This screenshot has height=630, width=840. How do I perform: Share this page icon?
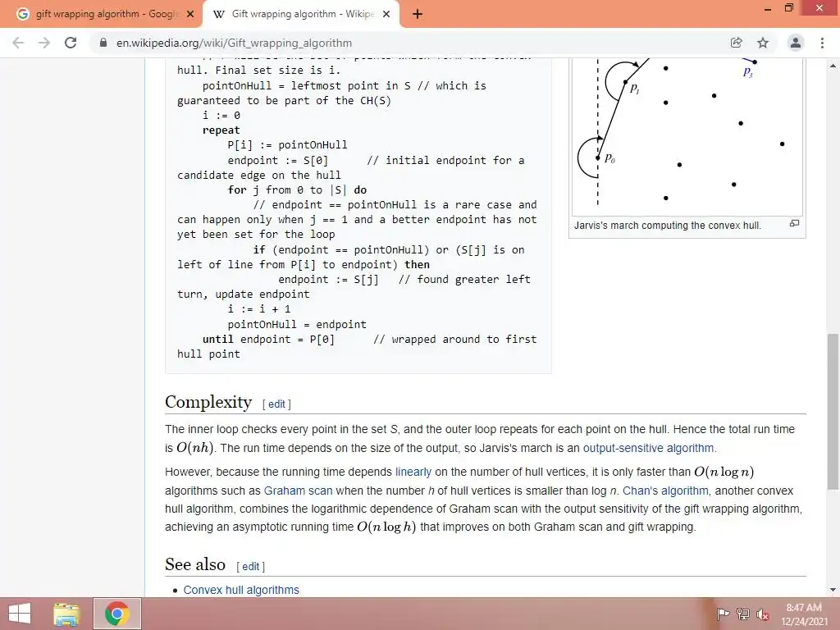coord(736,43)
